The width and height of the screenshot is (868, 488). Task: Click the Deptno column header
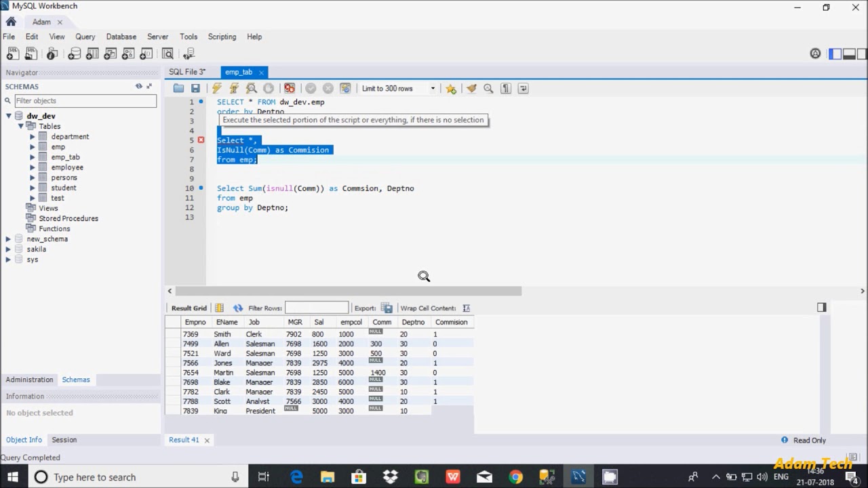[x=413, y=322]
